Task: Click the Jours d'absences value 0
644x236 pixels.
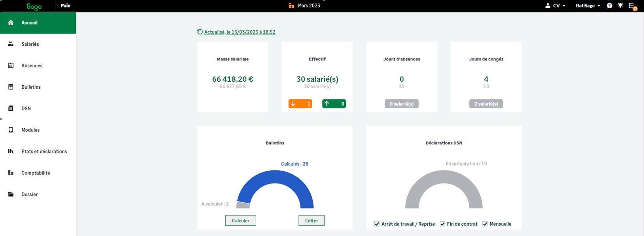Action: click(x=402, y=79)
